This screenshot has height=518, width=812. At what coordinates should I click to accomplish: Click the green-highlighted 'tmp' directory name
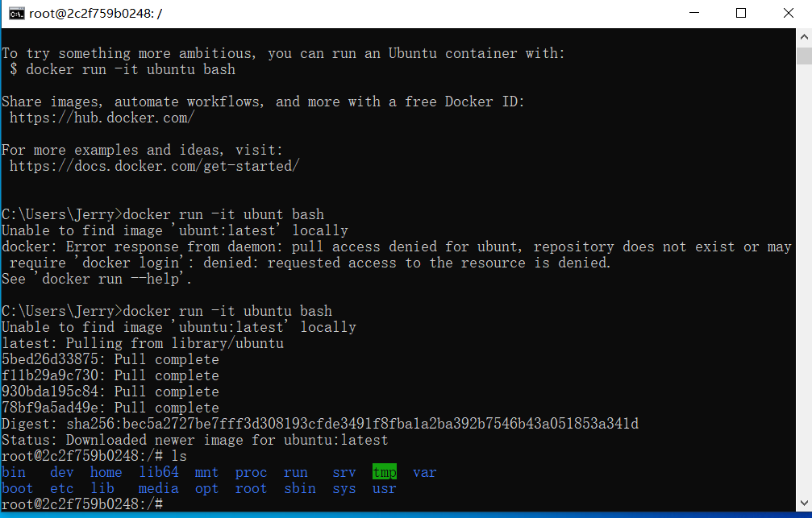click(385, 472)
